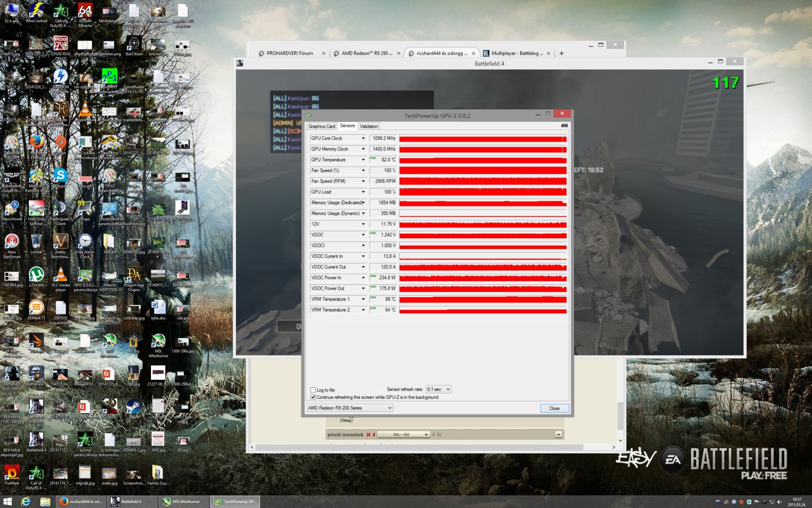Launch TeamSpeak 3 Client shortcut
Screen dimensions: 812x508
60,213
